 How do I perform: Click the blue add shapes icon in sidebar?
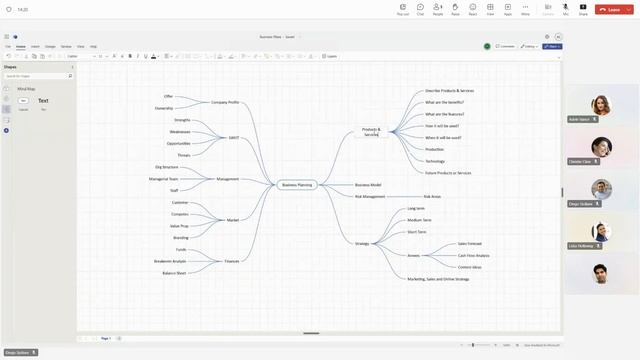point(6,131)
